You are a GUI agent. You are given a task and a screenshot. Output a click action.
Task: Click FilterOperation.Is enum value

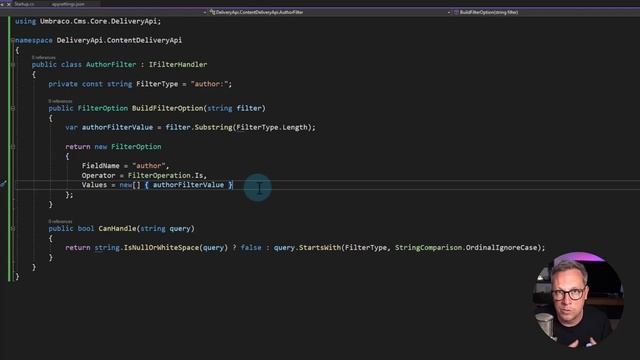click(165, 176)
